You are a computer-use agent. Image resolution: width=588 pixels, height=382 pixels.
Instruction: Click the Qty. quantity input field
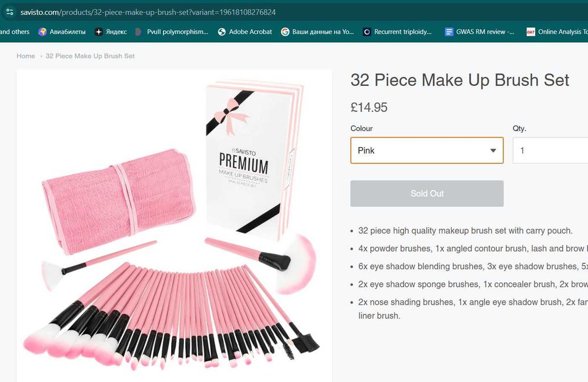click(x=550, y=150)
